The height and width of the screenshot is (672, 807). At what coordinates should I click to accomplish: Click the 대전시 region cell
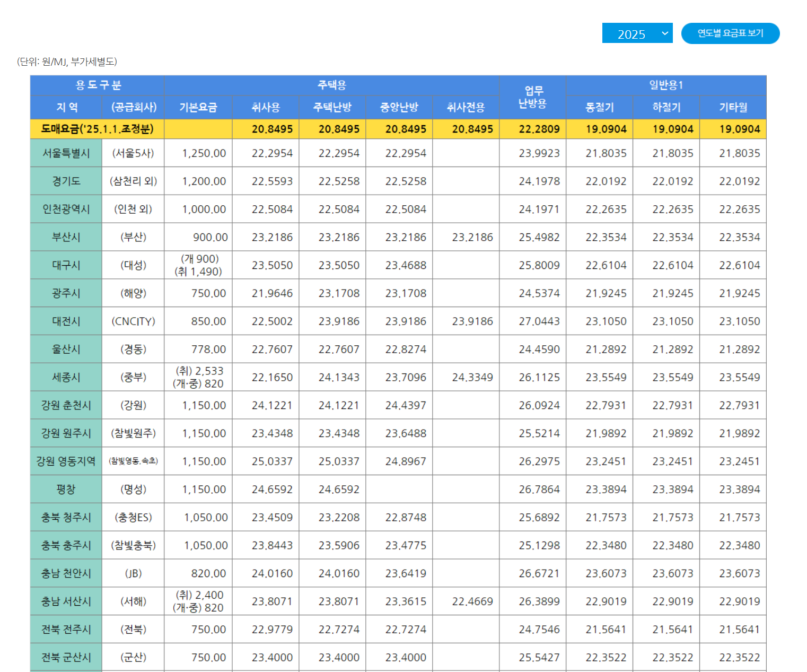[66, 321]
